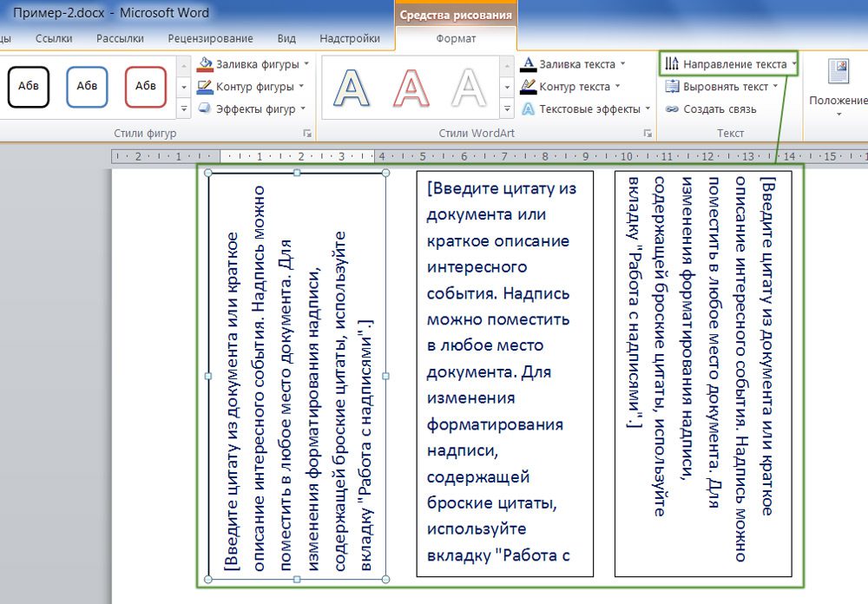Click the horizontal ruler at mark 5
The height and width of the screenshot is (604, 868).
point(423,157)
